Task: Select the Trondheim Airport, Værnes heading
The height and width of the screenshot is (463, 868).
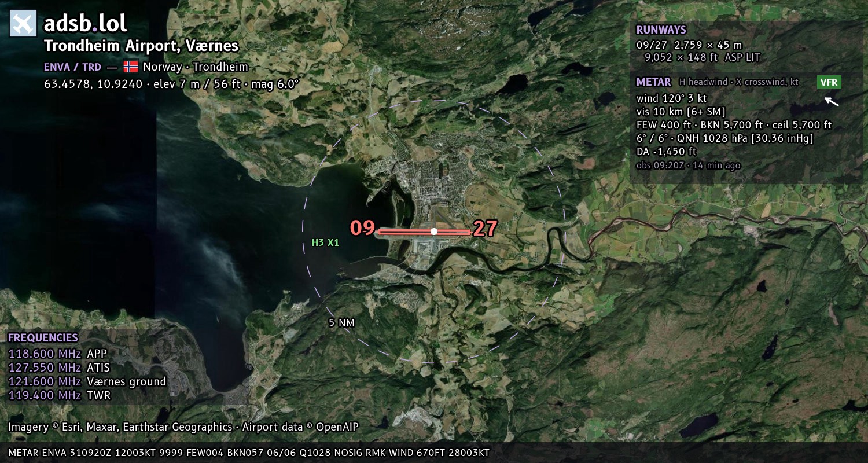Action: pos(141,46)
